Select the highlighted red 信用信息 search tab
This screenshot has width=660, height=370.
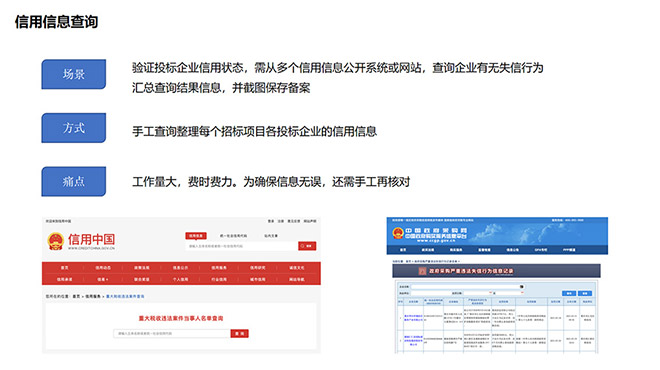tap(196, 236)
